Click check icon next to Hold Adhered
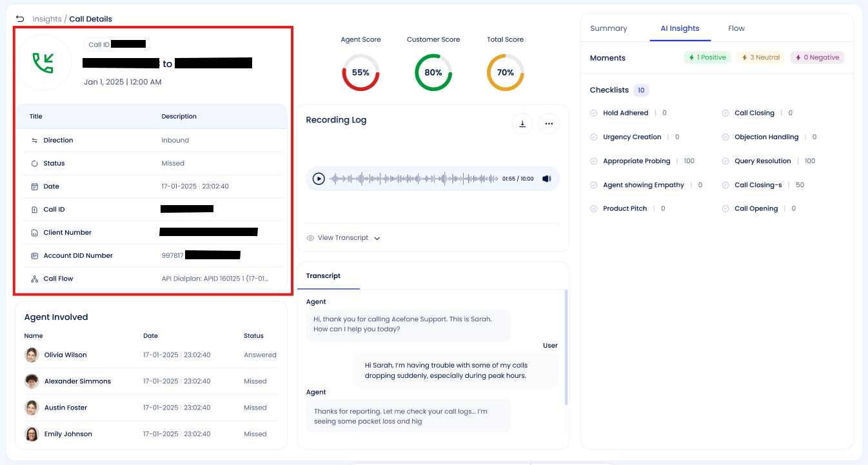Screen dimensions: 868x465 (594, 113)
